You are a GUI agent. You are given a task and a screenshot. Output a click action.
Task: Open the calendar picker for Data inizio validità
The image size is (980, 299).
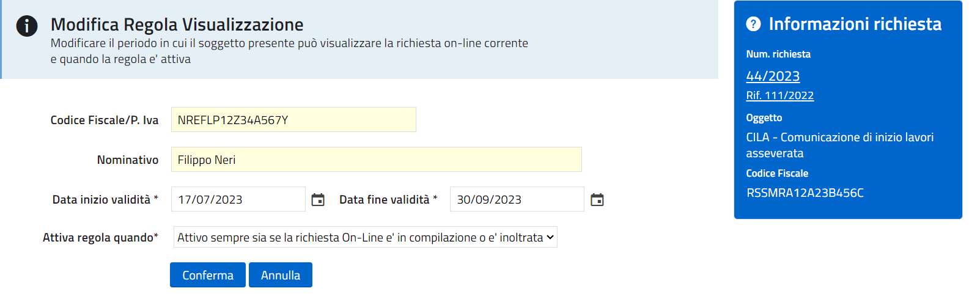click(x=318, y=200)
